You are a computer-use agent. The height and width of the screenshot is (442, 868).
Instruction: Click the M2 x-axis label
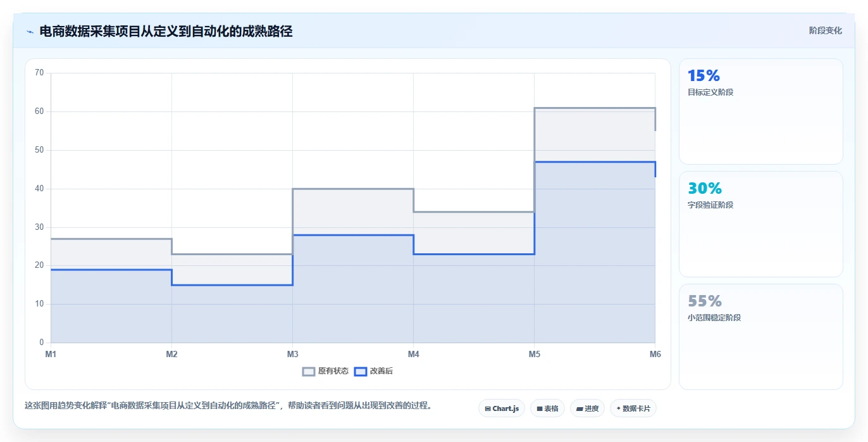tap(171, 354)
